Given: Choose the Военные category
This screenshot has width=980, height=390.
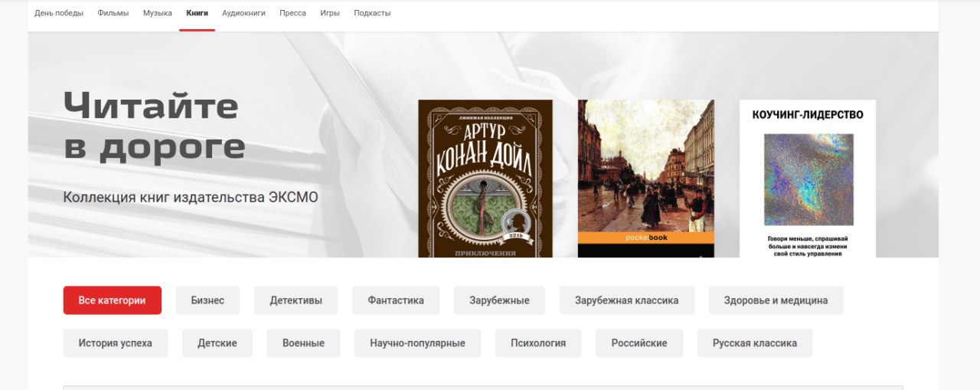Looking at the screenshot, I should (x=303, y=343).
